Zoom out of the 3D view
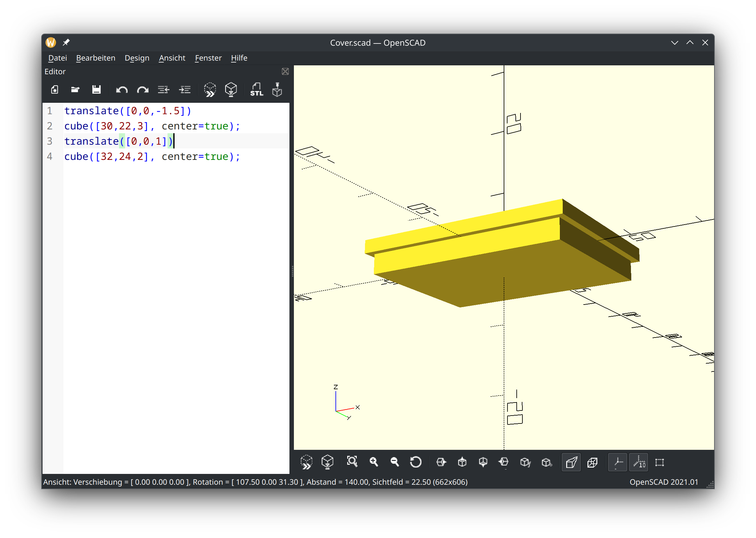Viewport: 756px width, 538px height. 395,463
